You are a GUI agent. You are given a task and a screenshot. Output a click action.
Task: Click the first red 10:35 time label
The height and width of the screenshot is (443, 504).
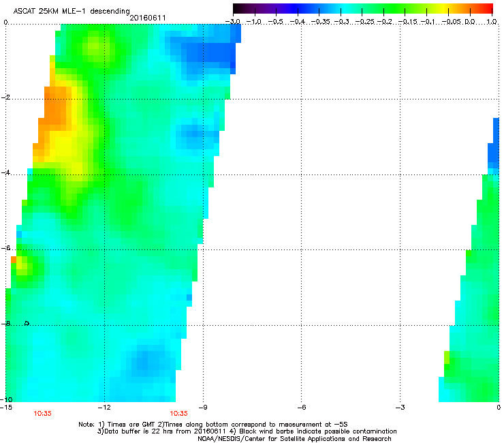click(42, 414)
